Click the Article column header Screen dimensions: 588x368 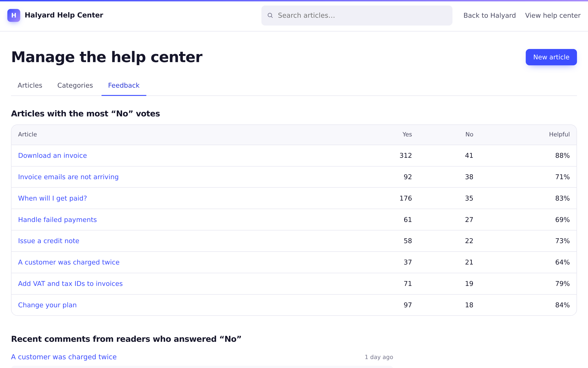28,135
